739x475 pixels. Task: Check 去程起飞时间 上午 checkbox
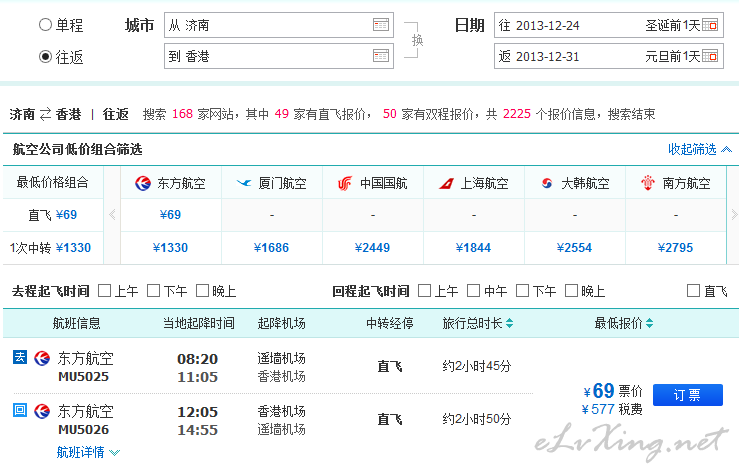pyautogui.click(x=105, y=291)
